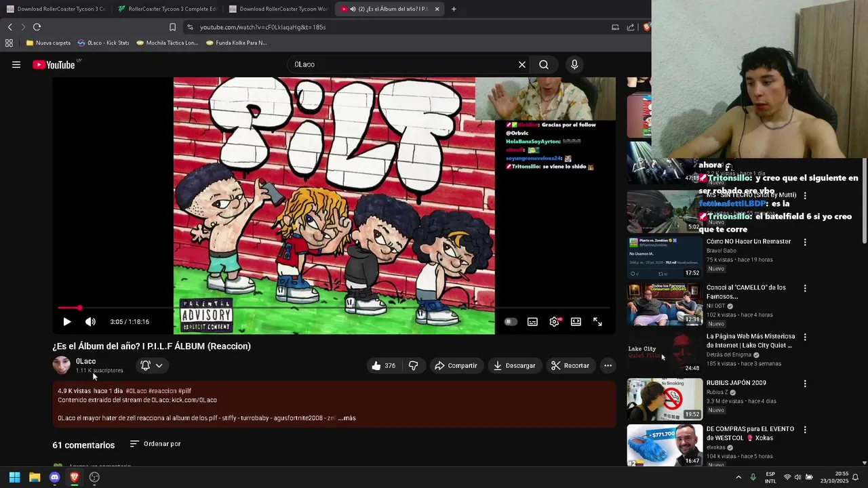Open OBS Studio from taskbar
The width and height of the screenshot is (868, 488).
click(94, 477)
